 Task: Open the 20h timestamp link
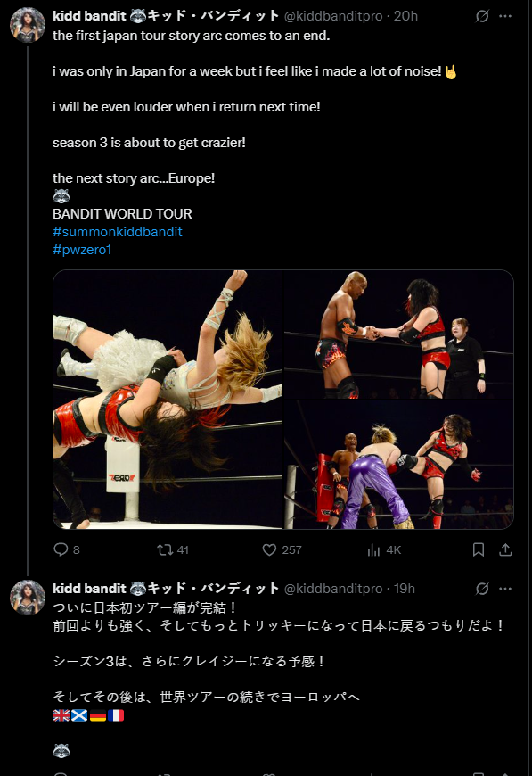tap(406, 16)
